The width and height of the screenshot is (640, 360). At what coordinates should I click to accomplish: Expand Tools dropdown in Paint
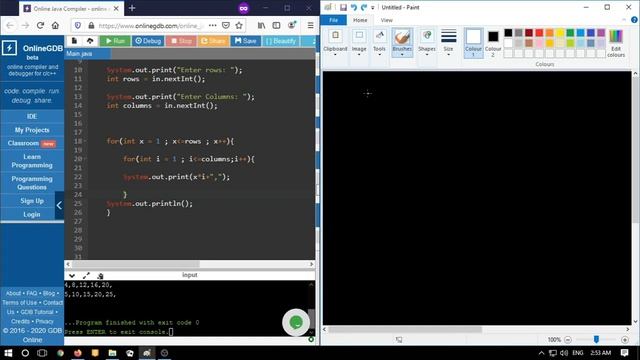click(x=379, y=55)
